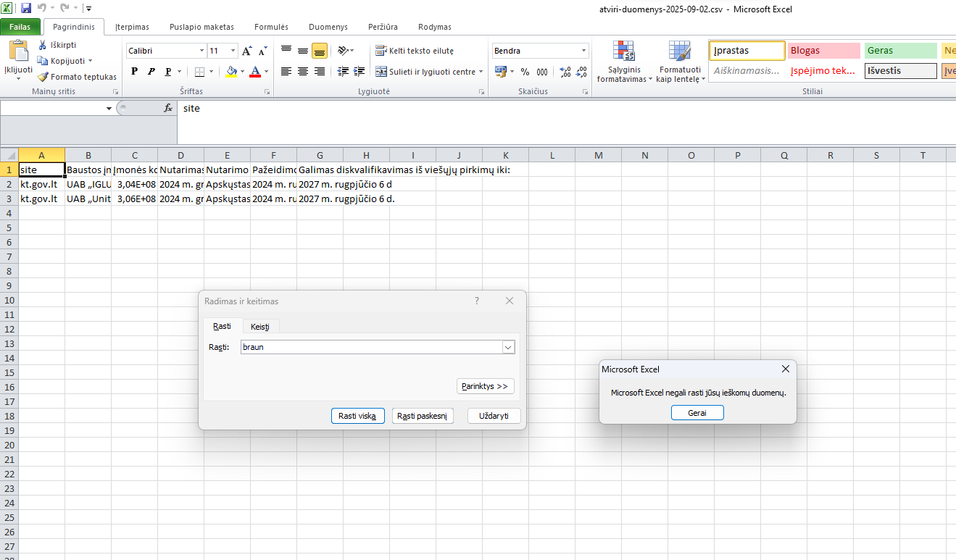Click the increase font size icon

(247, 51)
